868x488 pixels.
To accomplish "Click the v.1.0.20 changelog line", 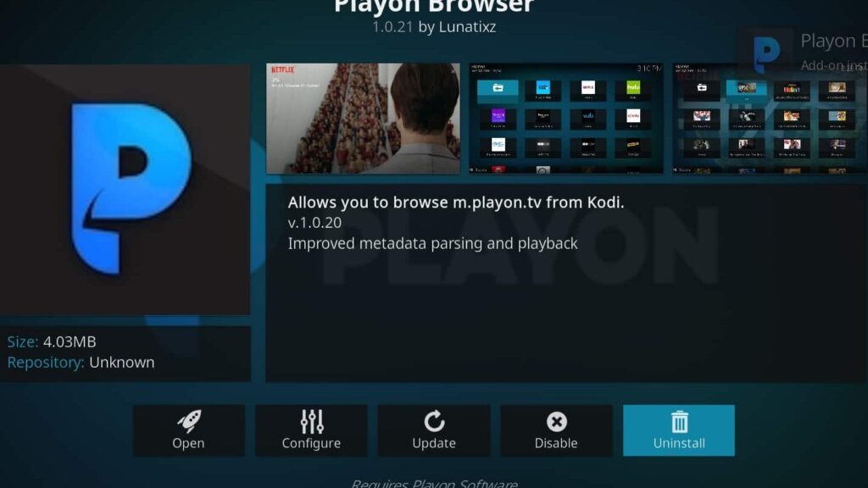I will tap(314, 223).
